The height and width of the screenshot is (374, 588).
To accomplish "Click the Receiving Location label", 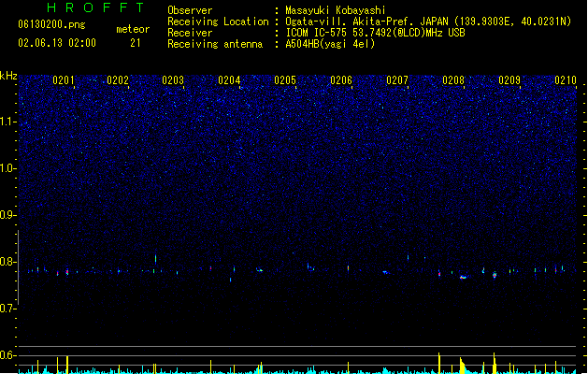I will pyautogui.click(x=218, y=22).
